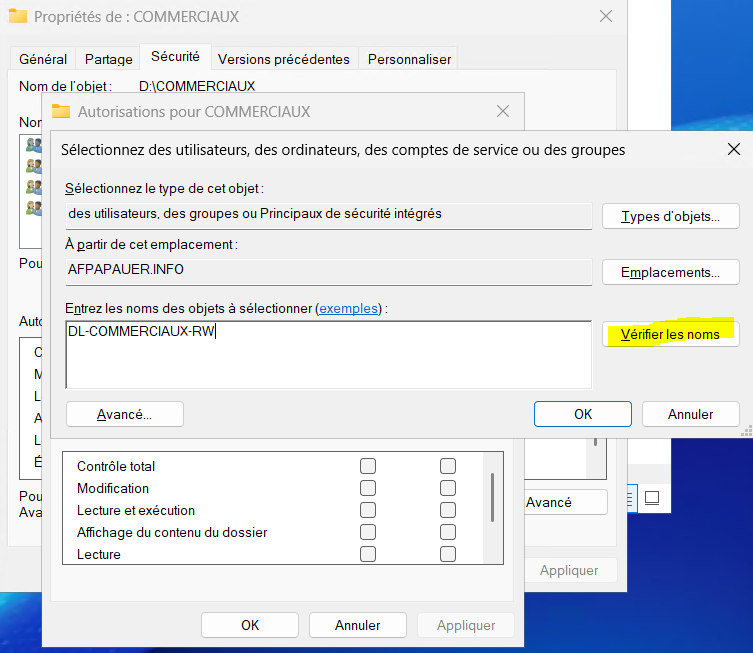Grab the resize grip of selection dialog

tap(746, 432)
